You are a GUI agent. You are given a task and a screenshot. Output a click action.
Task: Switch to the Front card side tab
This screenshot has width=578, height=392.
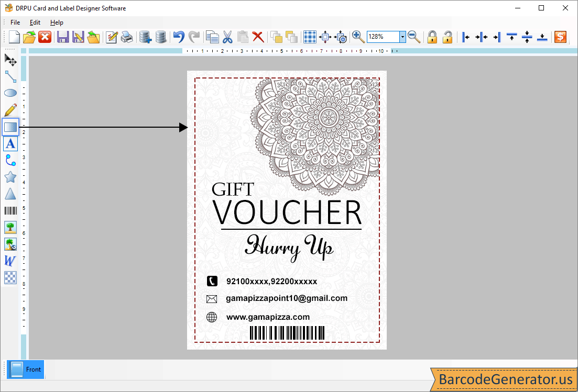pyautogui.click(x=26, y=369)
